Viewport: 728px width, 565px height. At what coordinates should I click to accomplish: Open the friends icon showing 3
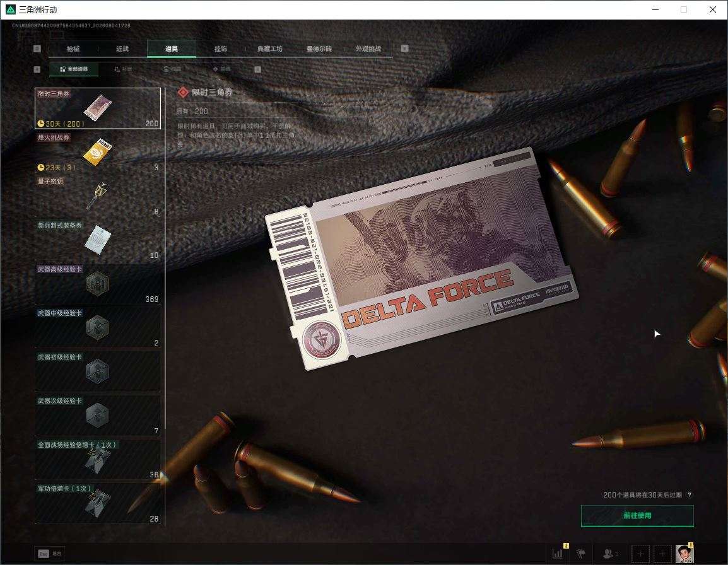pyautogui.click(x=610, y=554)
